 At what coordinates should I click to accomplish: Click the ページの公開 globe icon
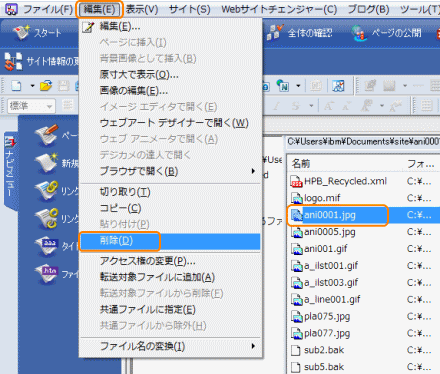(x=359, y=33)
